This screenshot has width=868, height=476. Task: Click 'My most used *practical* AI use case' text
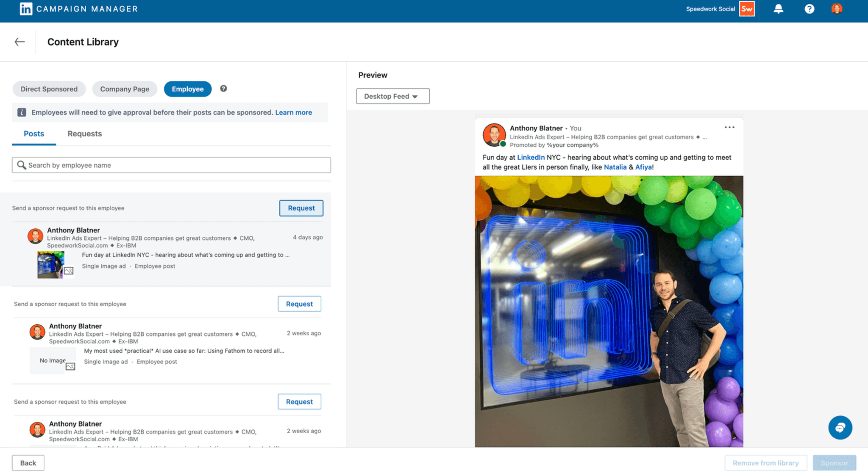pos(184,351)
